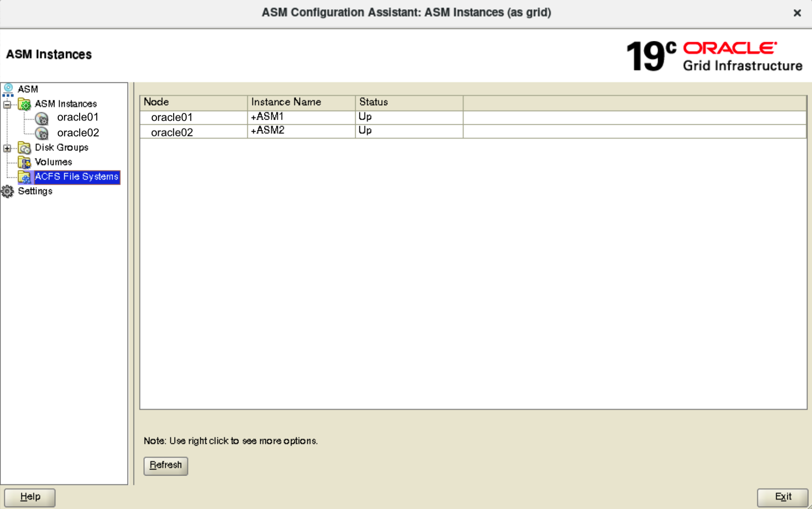
Task: Click the Volumes folder icon
Action: 24,162
